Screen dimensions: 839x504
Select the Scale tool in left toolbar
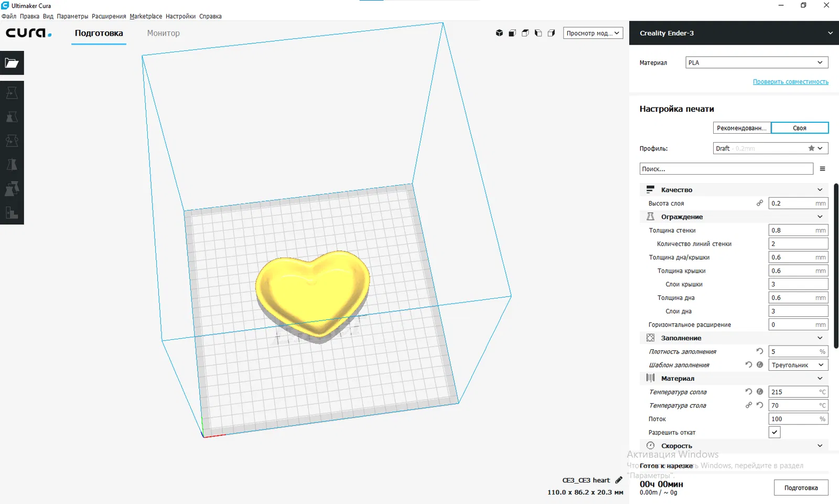coord(12,117)
